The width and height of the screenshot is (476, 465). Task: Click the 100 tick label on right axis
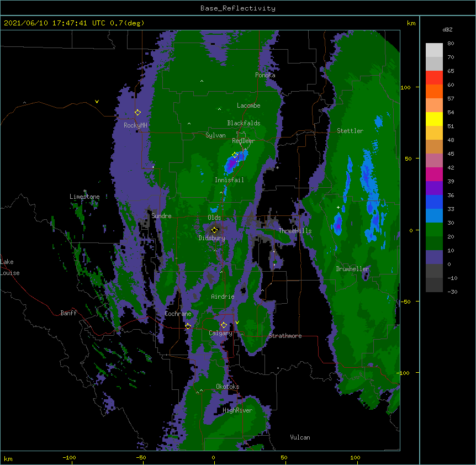[x=405, y=88]
